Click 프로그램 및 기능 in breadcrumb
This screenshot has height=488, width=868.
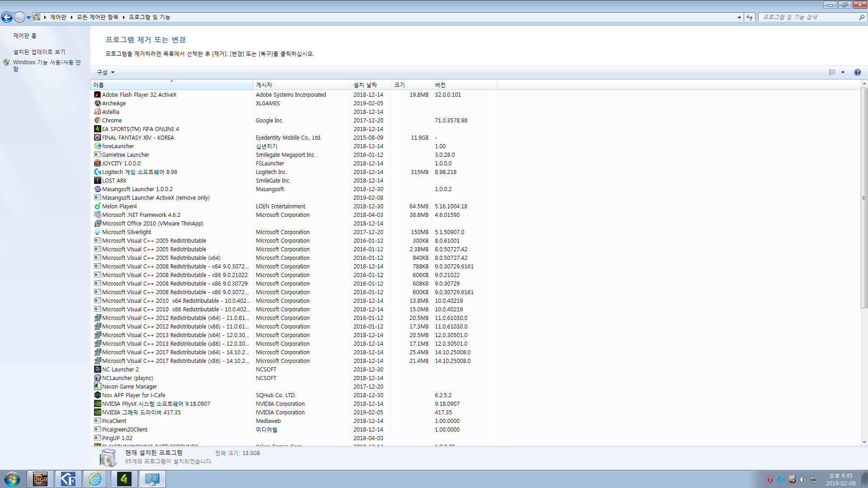click(150, 17)
